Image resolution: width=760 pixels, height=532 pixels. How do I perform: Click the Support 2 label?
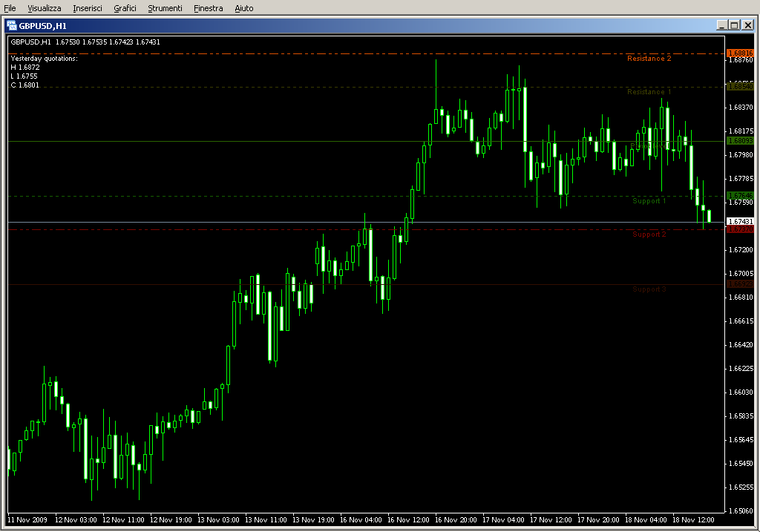[x=649, y=234]
